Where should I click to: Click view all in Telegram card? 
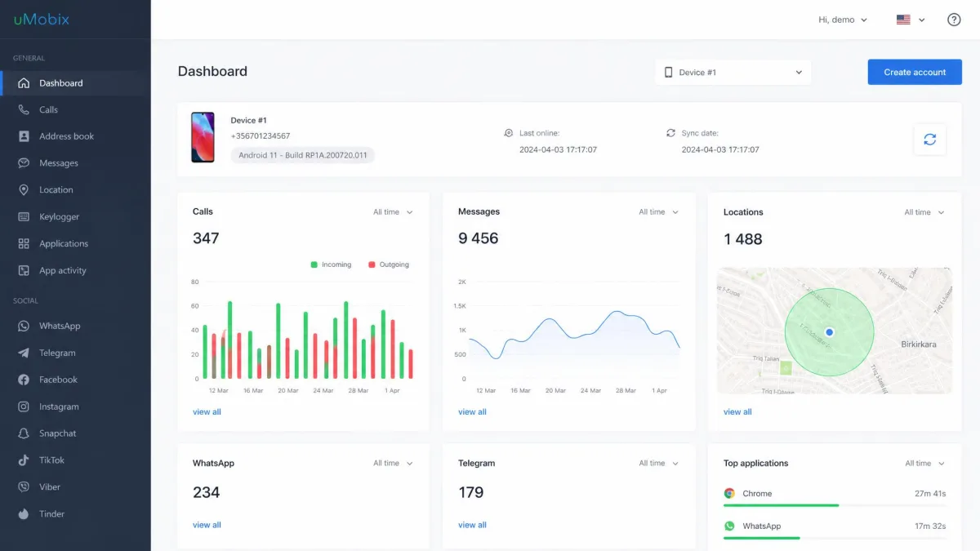(x=472, y=525)
